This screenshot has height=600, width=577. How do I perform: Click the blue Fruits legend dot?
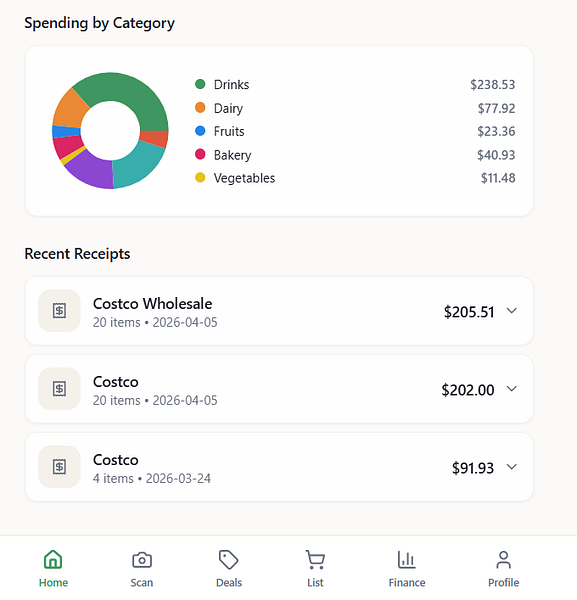tap(200, 131)
